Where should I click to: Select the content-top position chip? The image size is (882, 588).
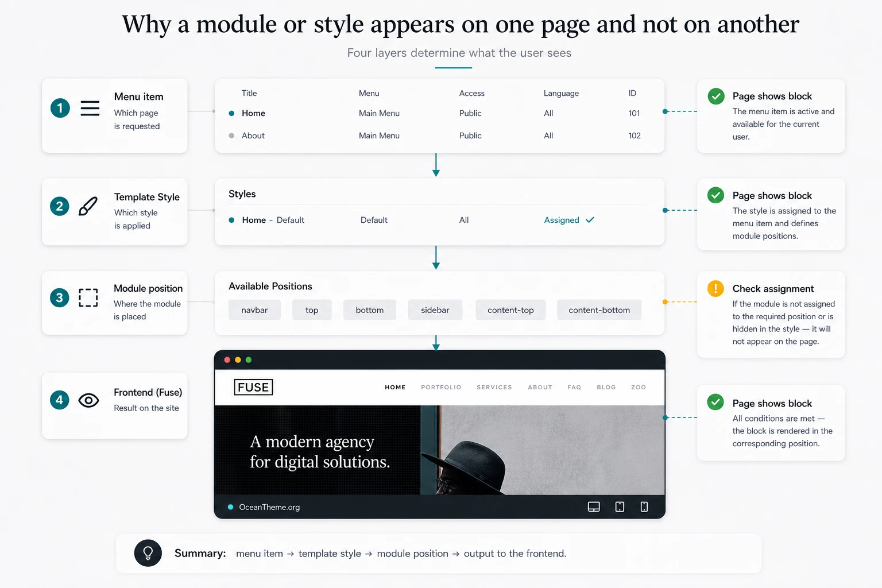(x=510, y=310)
